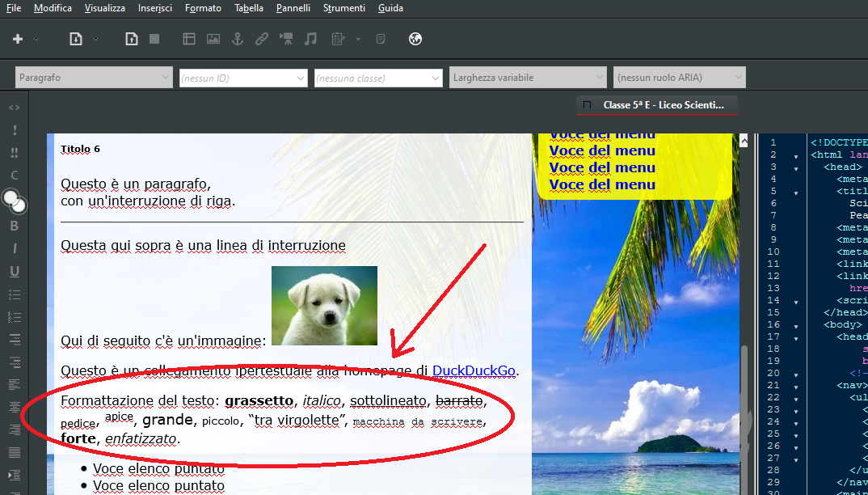This screenshot has width=868, height=495.
Task: Toggle underline formatting in left sidebar
Action: coord(14,272)
